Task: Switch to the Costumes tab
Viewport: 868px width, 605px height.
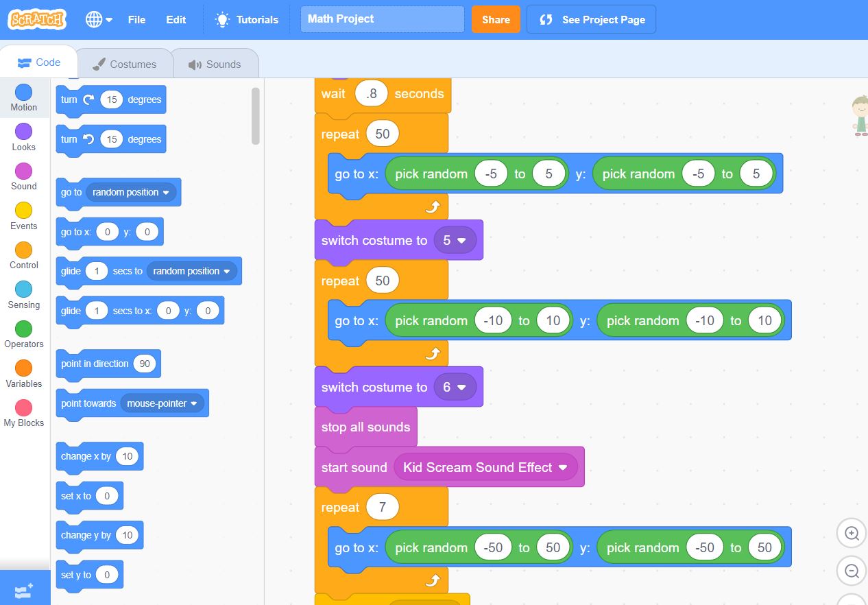Action: 124,64
